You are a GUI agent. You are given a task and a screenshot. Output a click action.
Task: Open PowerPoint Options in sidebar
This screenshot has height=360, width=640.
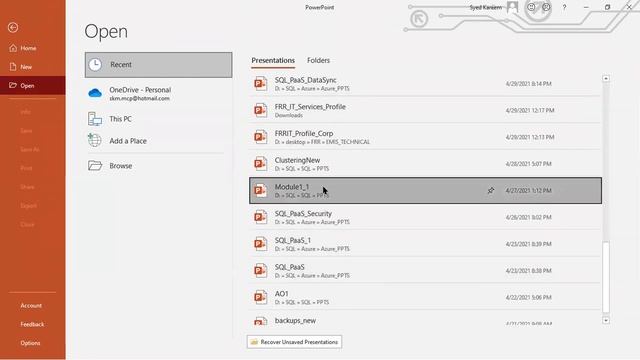tap(30, 343)
